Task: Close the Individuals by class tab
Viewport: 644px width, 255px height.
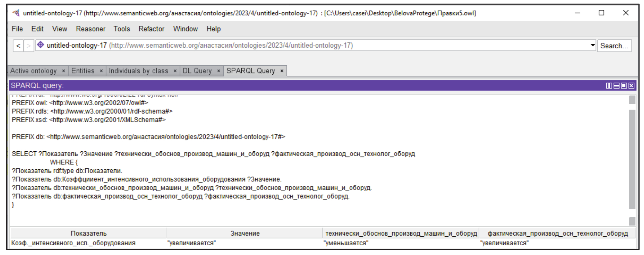Action: click(x=175, y=71)
